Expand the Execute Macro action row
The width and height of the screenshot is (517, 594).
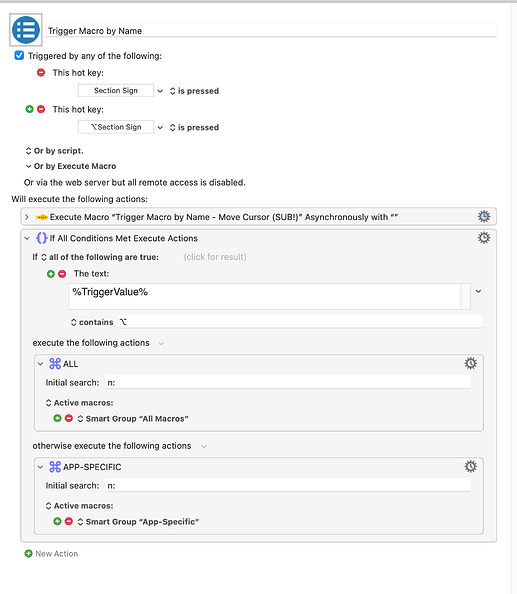pyautogui.click(x=27, y=217)
